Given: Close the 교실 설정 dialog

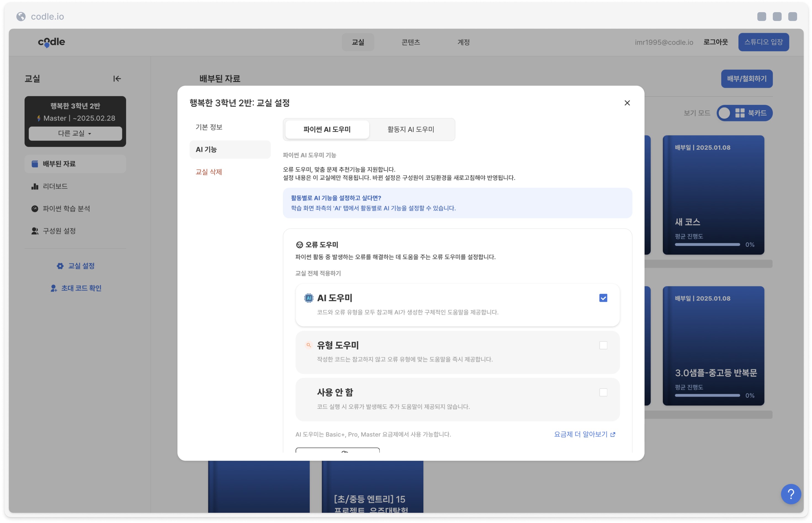Looking at the screenshot, I should click(627, 103).
